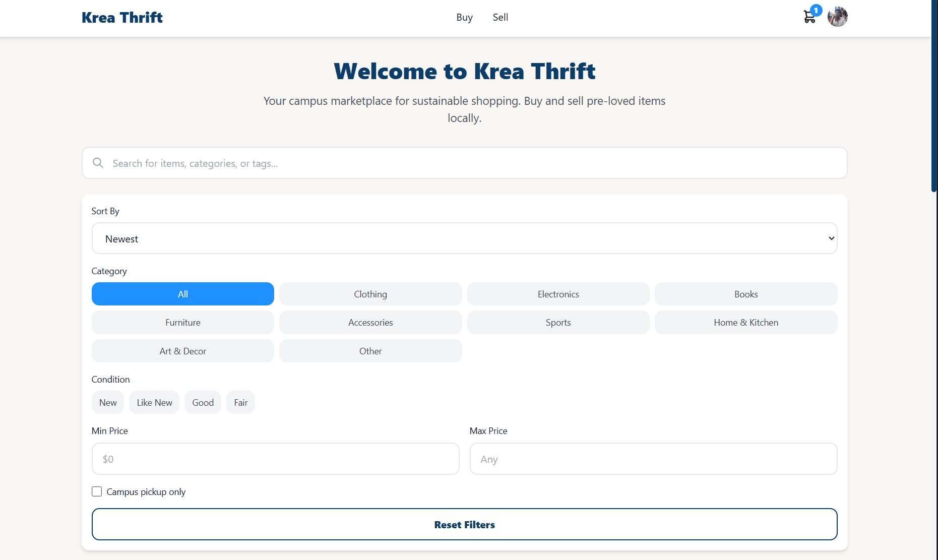
Task: Enable Campus pickup only
Action: 96,491
